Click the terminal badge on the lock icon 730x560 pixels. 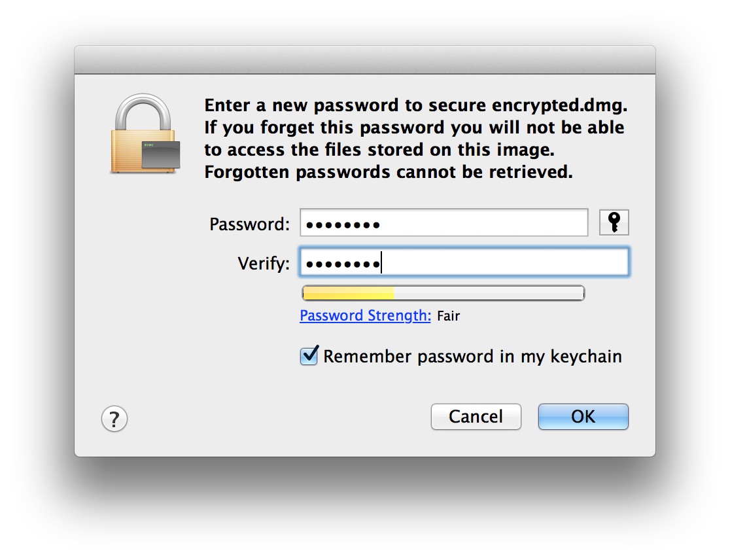(x=161, y=155)
